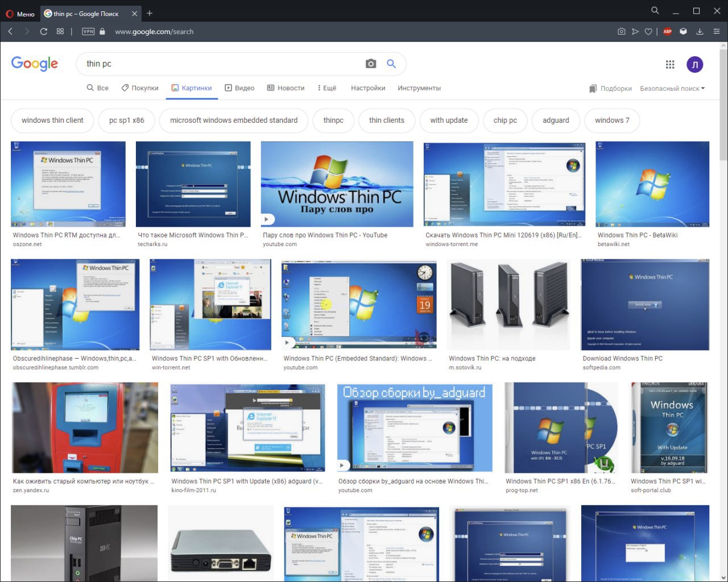Select the 'Картинки' tab

(192, 88)
